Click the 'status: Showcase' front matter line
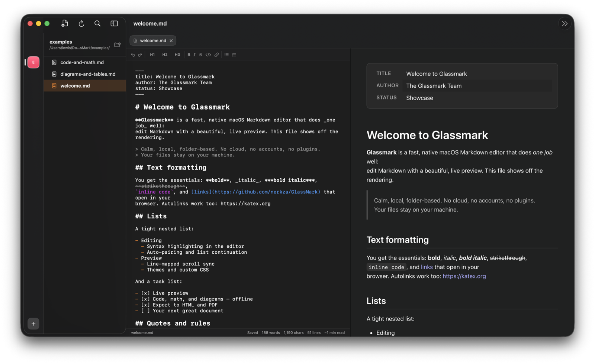Viewport: 595px width, 364px height. (x=159, y=88)
